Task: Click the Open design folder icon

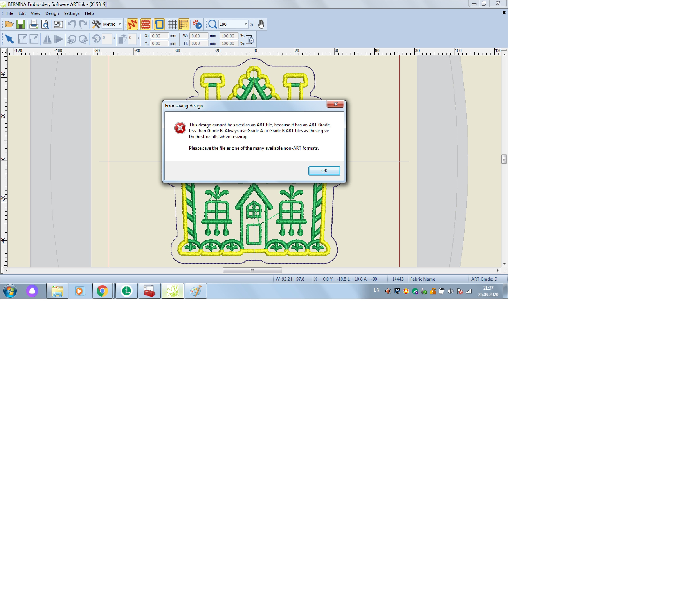Action: tap(9, 24)
